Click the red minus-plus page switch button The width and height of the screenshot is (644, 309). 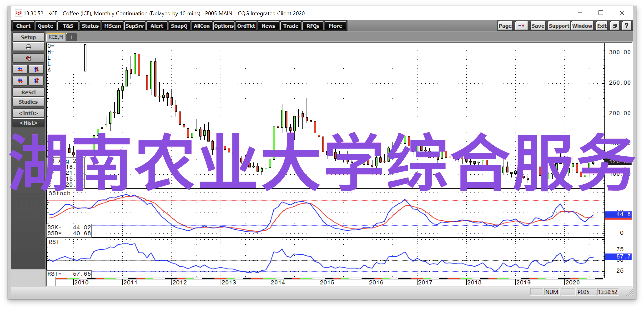point(521,26)
